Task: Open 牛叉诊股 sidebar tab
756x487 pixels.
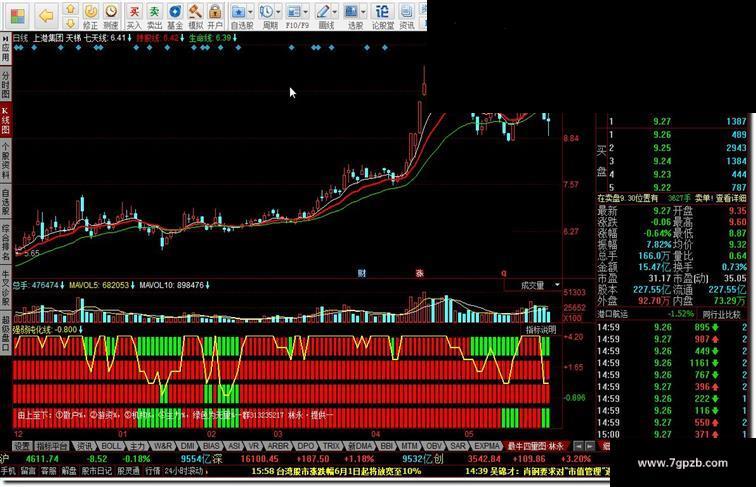Action: 5,287
